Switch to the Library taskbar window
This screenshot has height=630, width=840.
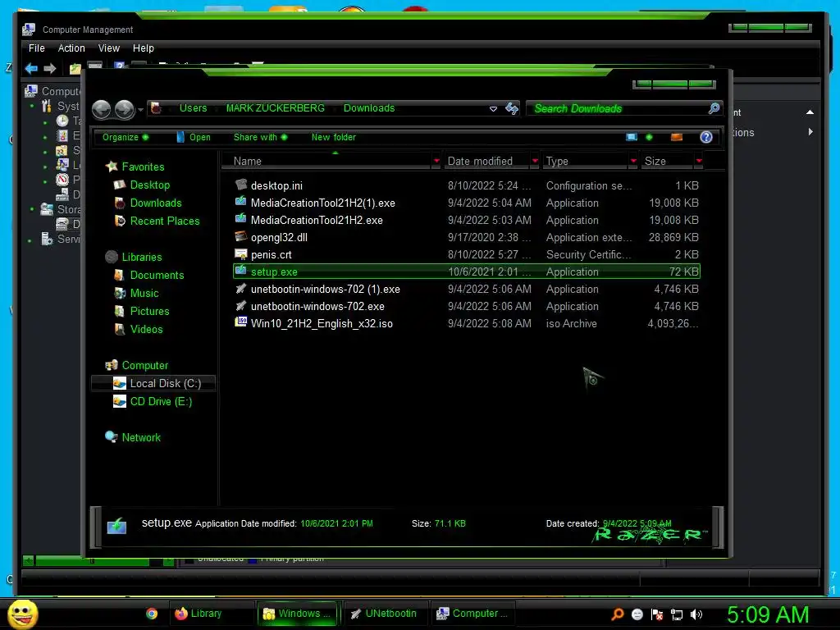212,614
